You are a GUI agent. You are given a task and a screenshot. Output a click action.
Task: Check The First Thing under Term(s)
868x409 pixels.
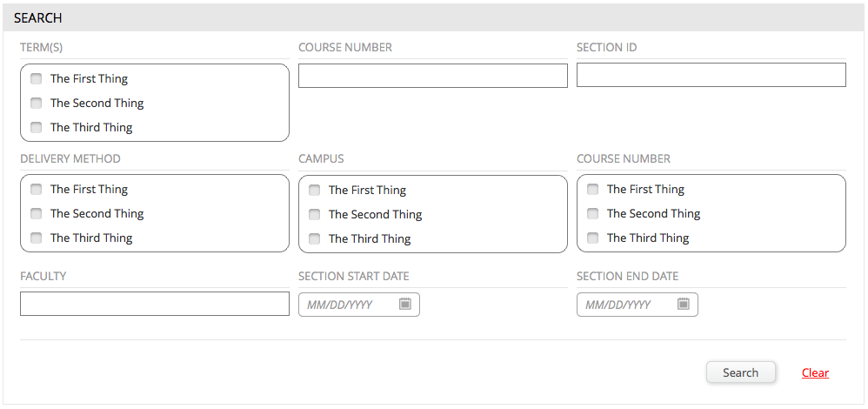coord(36,78)
